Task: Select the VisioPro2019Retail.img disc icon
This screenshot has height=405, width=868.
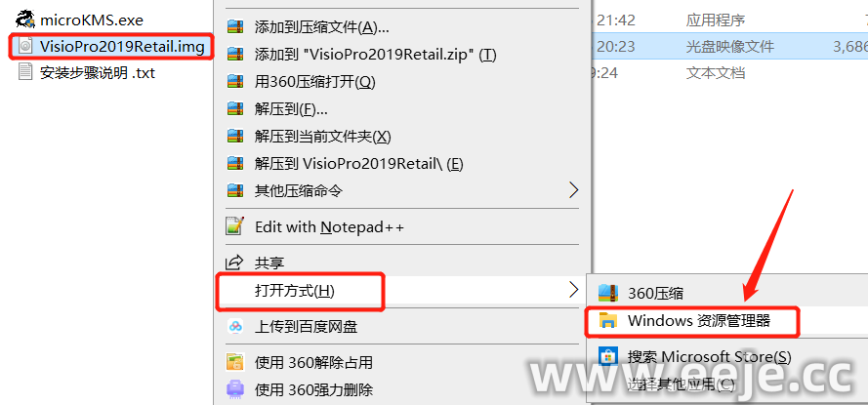Action: tap(25, 47)
